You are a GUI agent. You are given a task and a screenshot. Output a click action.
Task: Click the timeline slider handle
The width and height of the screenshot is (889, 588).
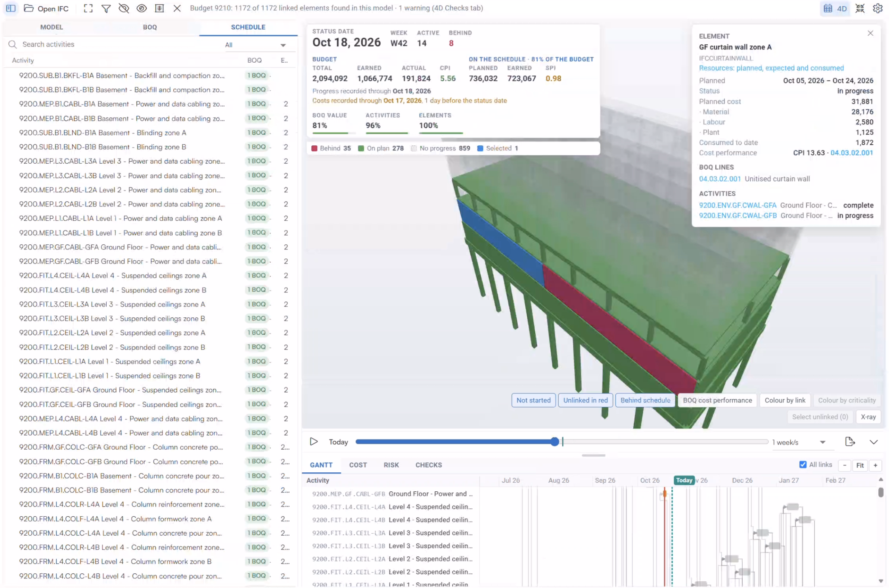pos(555,442)
